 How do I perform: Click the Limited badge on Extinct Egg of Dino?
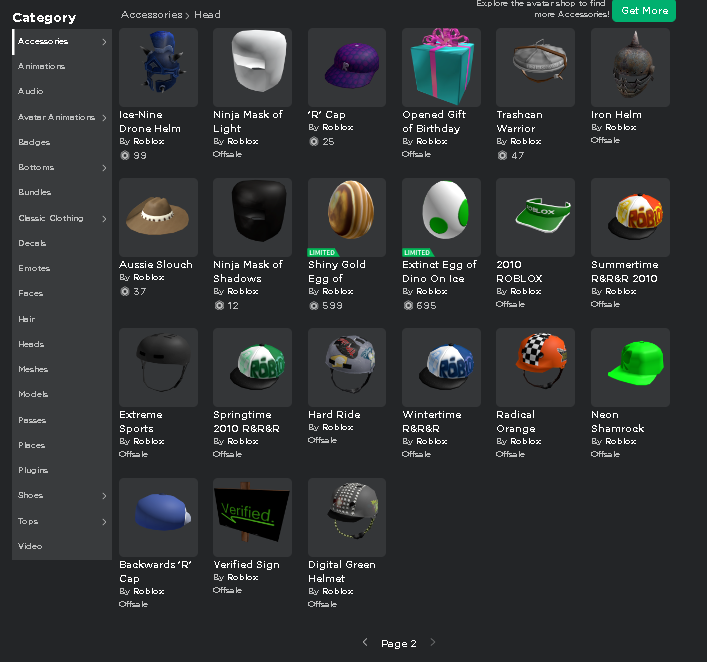point(418,253)
